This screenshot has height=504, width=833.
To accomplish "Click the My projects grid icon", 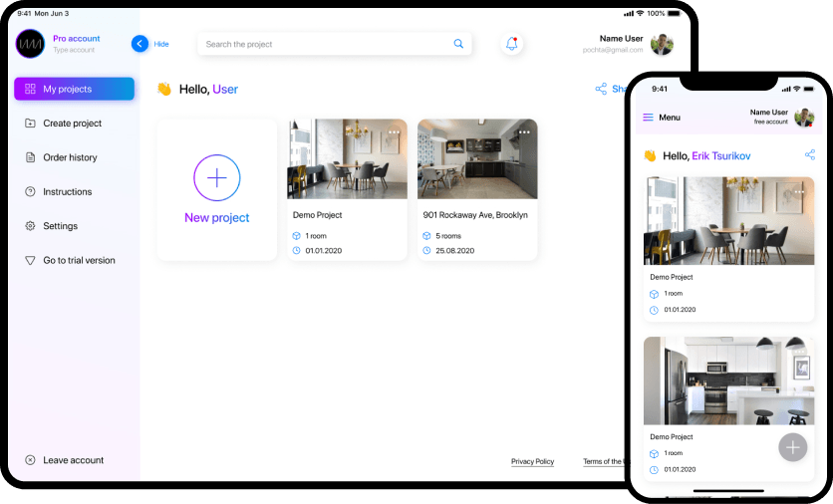I will (x=30, y=89).
